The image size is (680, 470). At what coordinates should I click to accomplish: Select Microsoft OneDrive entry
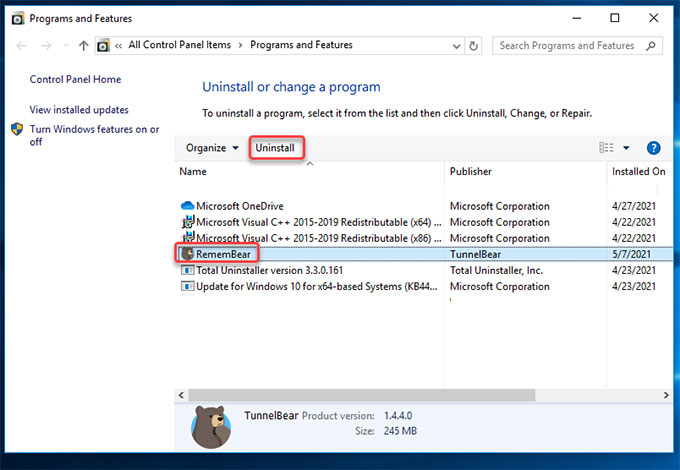click(x=240, y=206)
